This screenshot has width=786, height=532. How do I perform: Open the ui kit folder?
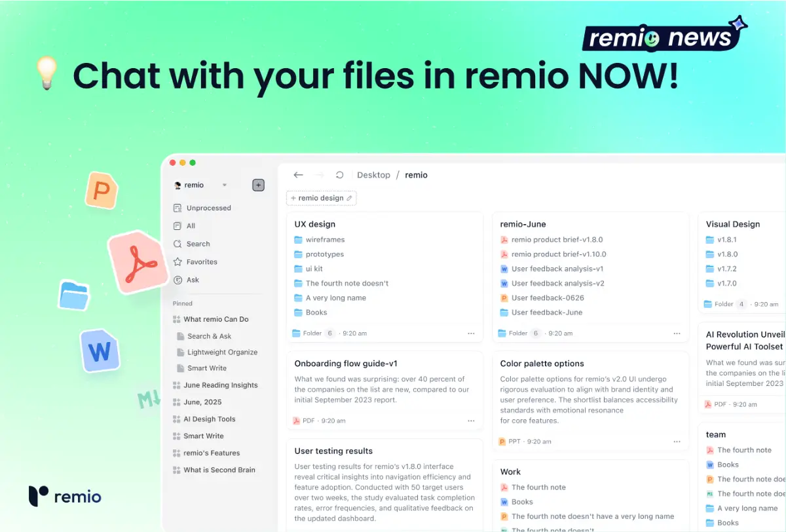pos(314,269)
